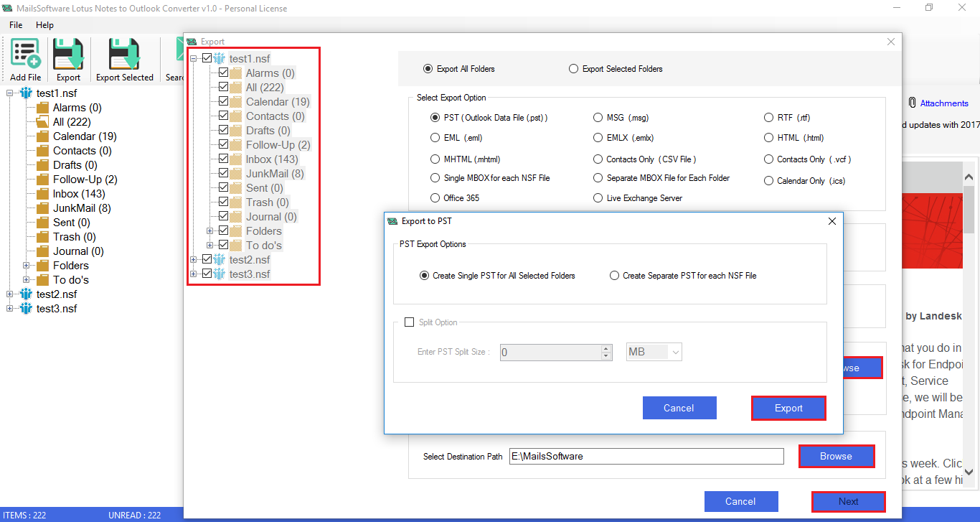
Task: Click the PST Split Size input field
Action: [x=550, y=352]
